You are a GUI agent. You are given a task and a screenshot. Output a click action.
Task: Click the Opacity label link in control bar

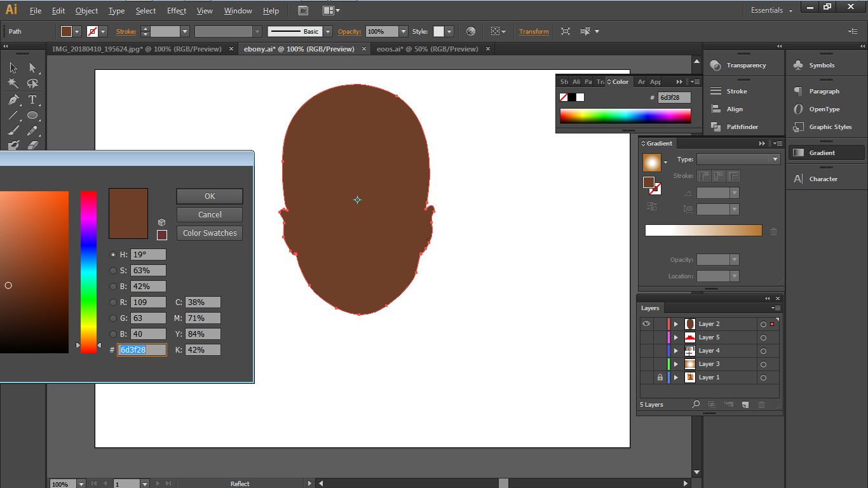[x=349, y=31]
